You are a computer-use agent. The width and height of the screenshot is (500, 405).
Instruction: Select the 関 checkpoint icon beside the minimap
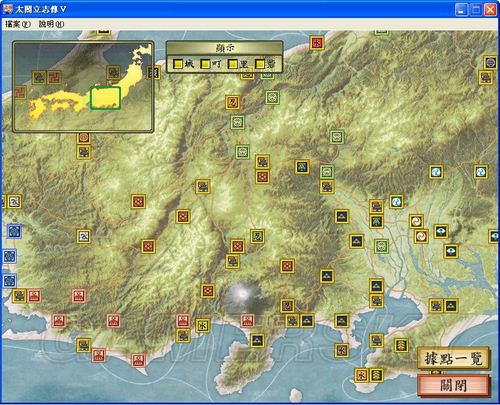(154, 72)
